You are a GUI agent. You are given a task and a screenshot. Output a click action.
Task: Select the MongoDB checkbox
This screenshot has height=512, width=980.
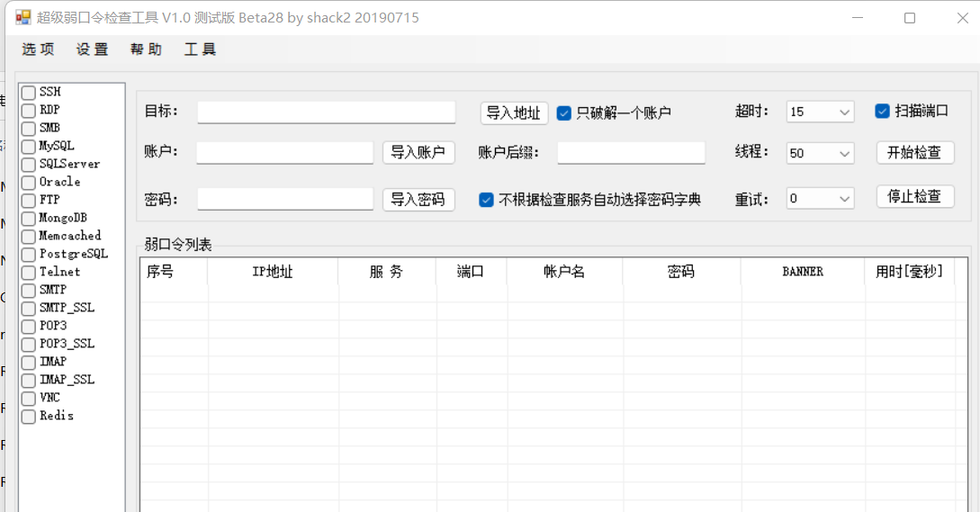tap(28, 219)
